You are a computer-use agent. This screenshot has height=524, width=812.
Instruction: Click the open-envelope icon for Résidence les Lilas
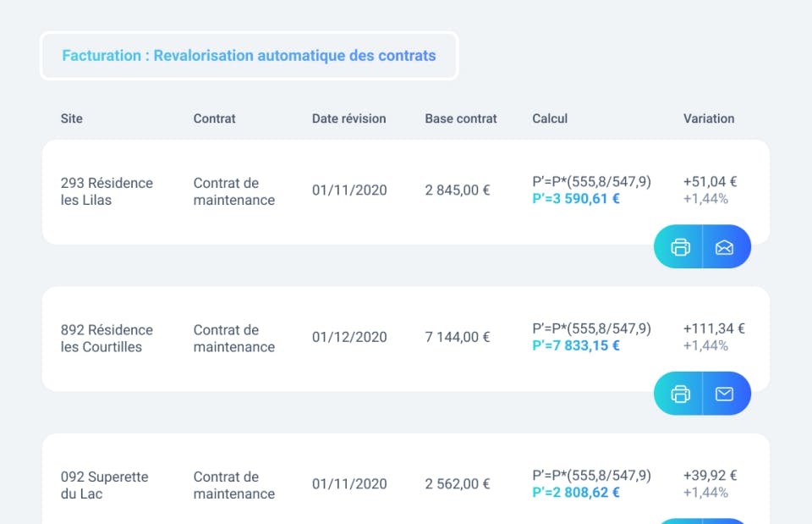pyautogui.click(x=725, y=247)
